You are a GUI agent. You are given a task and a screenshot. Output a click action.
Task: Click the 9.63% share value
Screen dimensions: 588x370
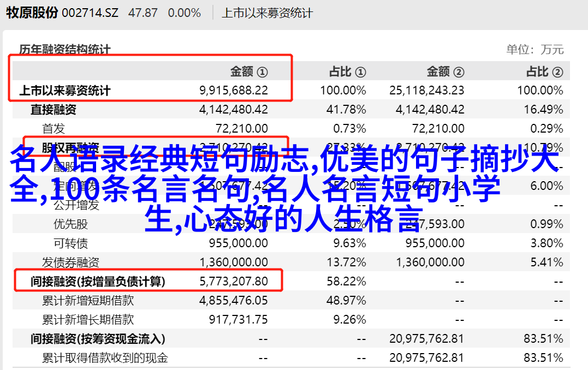click(349, 243)
